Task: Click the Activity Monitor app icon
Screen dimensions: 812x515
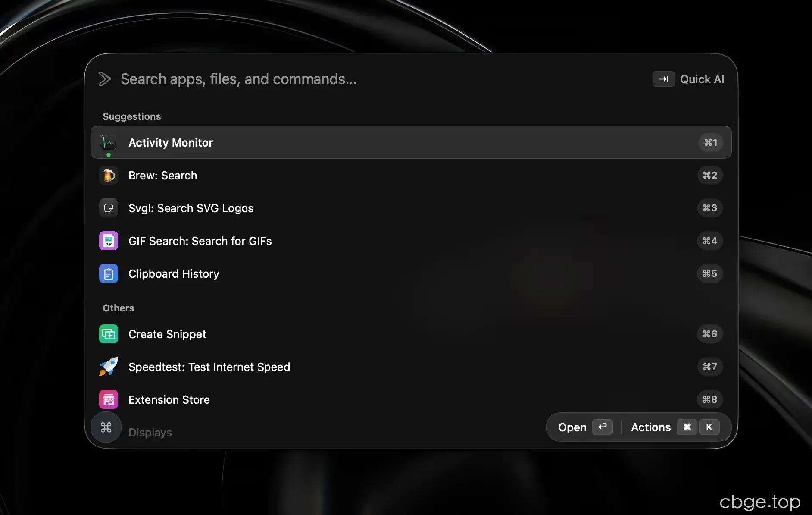Action: 109,142
